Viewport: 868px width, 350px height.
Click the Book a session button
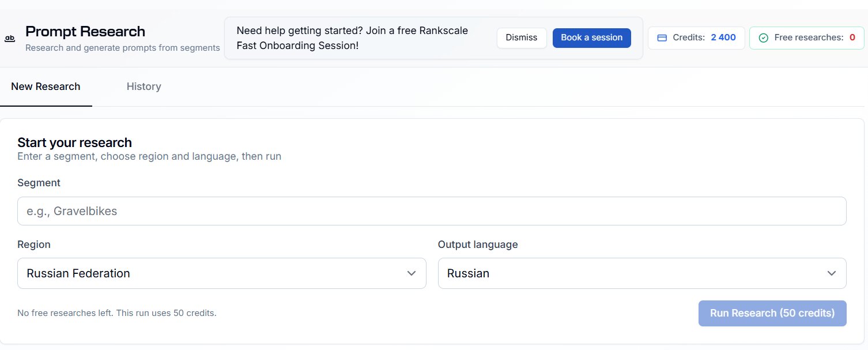pos(591,37)
